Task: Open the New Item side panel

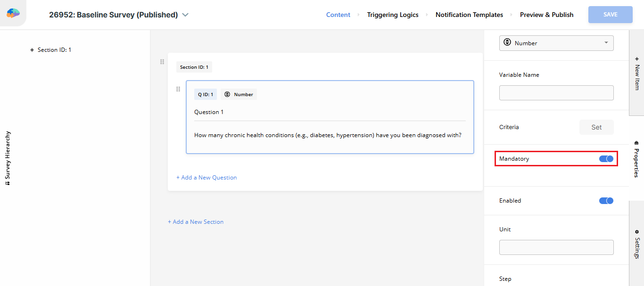Action: click(636, 74)
